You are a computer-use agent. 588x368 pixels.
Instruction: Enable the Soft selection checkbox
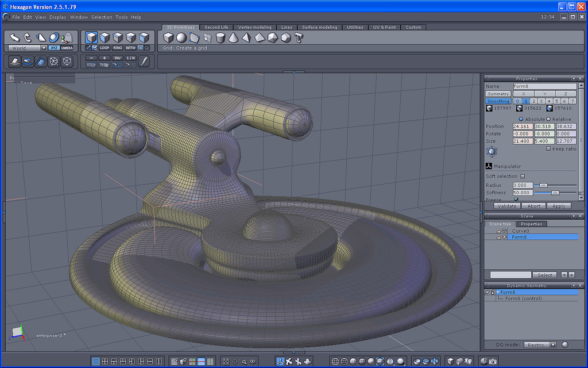pos(523,176)
